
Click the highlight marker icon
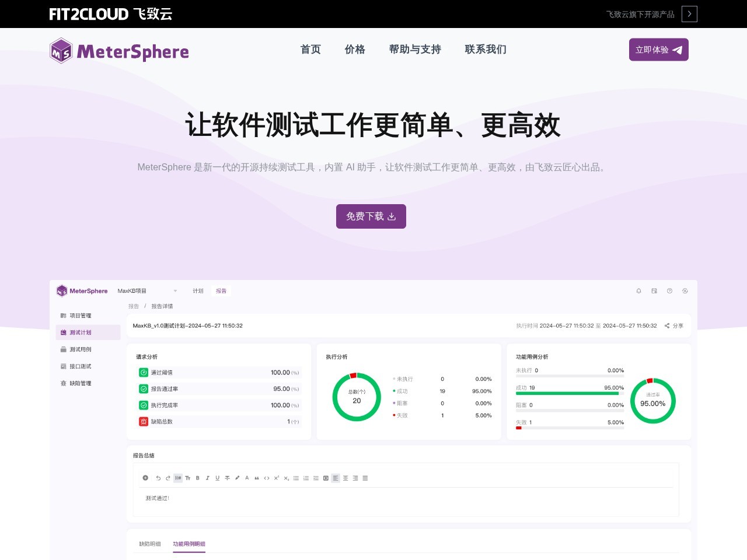click(238, 478)
